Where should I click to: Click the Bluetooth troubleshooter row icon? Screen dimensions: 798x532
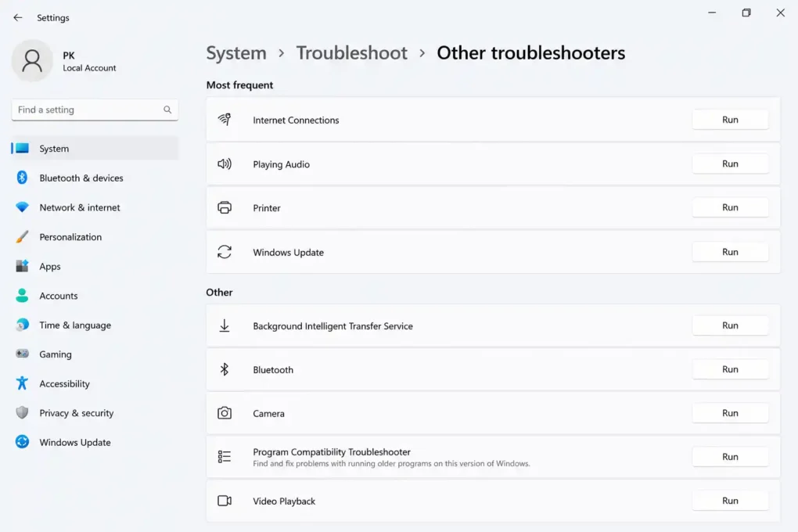[225, 369]
